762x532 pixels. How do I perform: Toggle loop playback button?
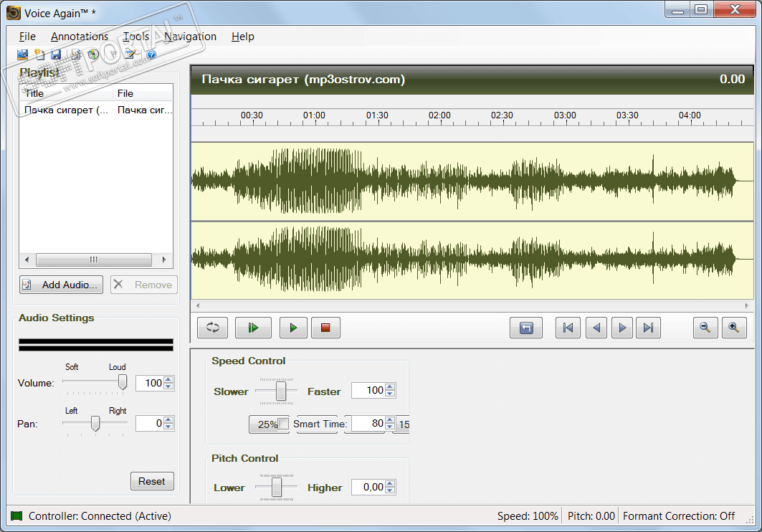213,328
